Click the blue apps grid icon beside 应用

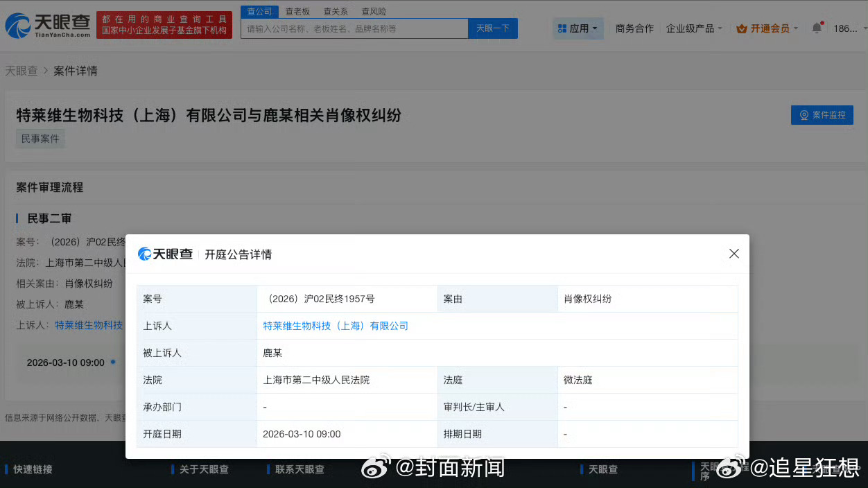[x=564, y=28]
